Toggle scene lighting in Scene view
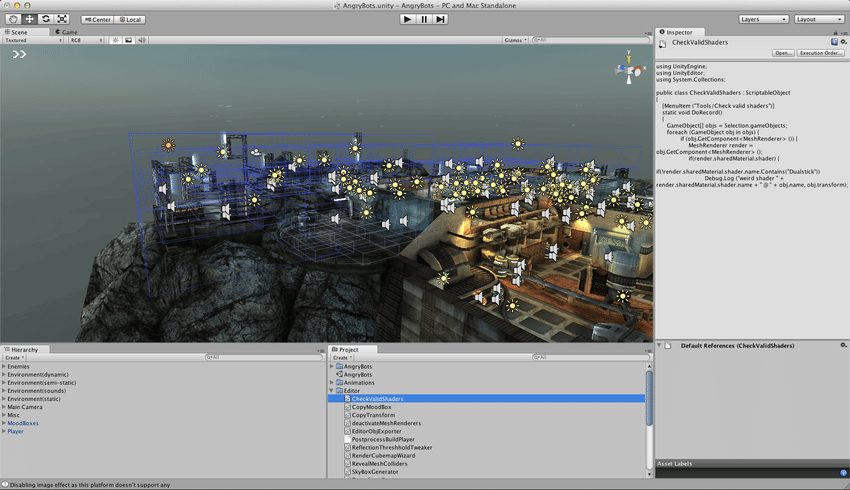Screen dimensions: 850x490 coord(115,40)
